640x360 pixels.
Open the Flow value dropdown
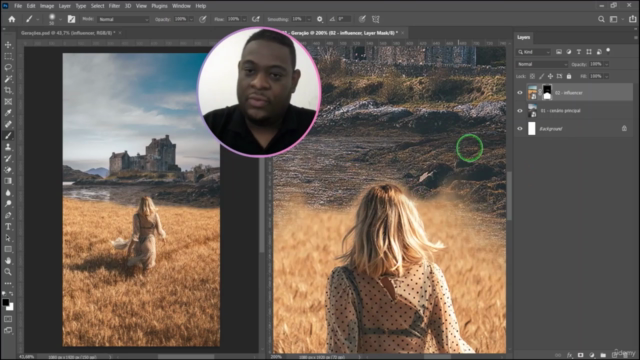(x=244, y=19)
